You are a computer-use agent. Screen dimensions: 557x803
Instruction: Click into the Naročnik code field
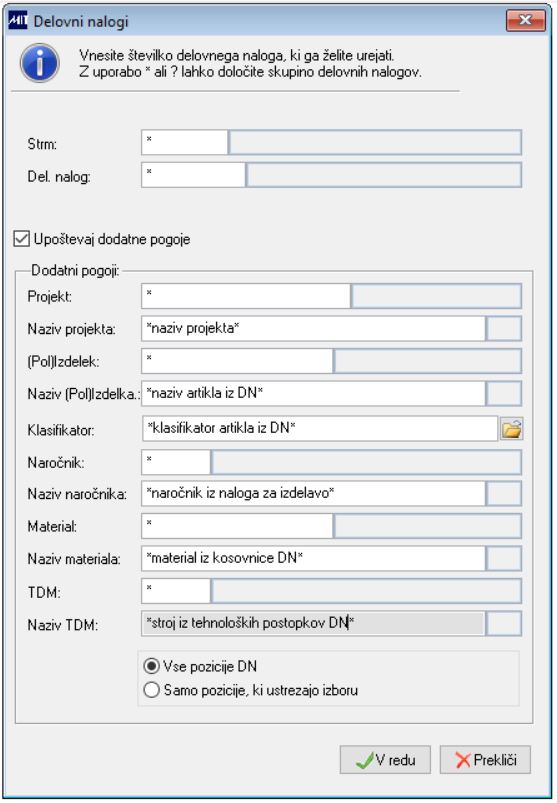[176, 462]
